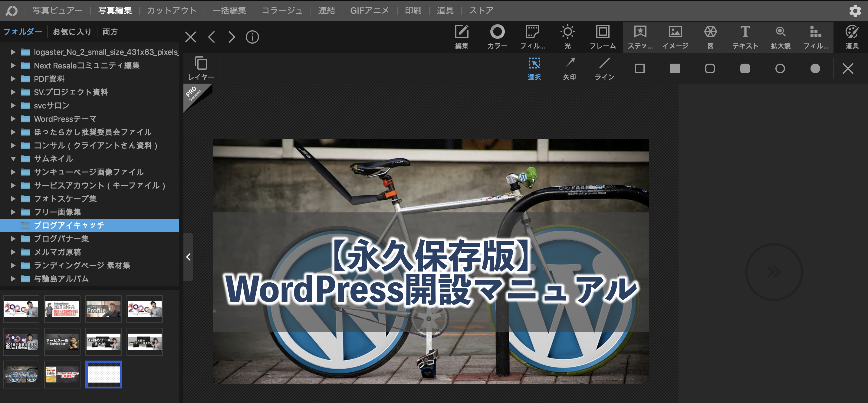This screenshot has height=403, width=868.
Task: Switch to お気に入り favorites view
Action: click(x=72, y=32)
